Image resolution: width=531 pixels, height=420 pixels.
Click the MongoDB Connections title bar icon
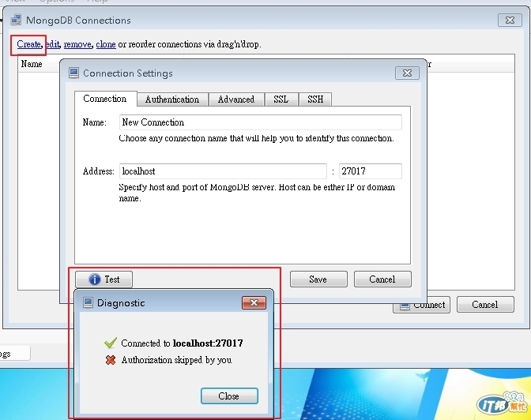point(16,21)
